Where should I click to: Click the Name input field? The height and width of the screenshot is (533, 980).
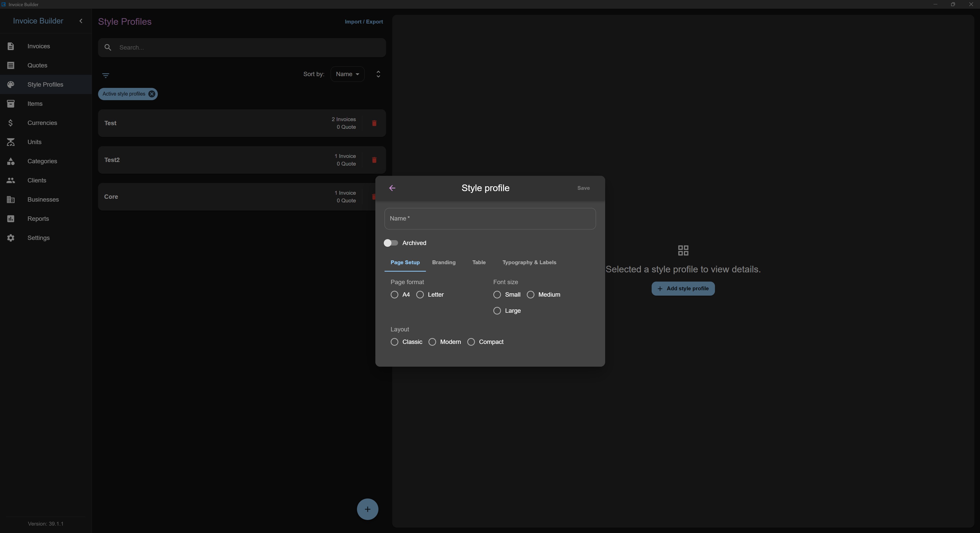490,218
